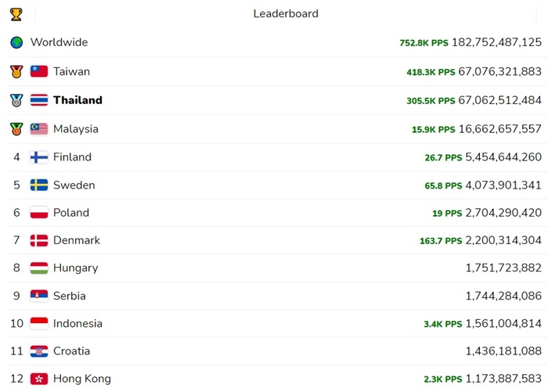Click the Hungary row label
The width and height of the screenshot is (548, 392).
76,268
